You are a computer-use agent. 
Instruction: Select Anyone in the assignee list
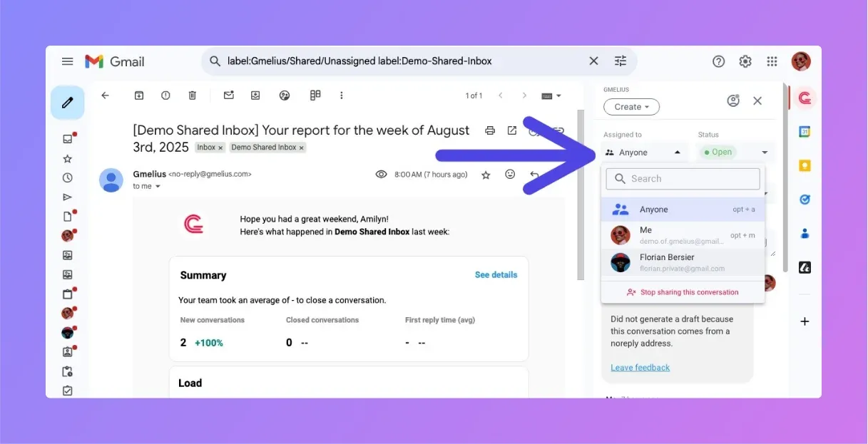point(683,210)
